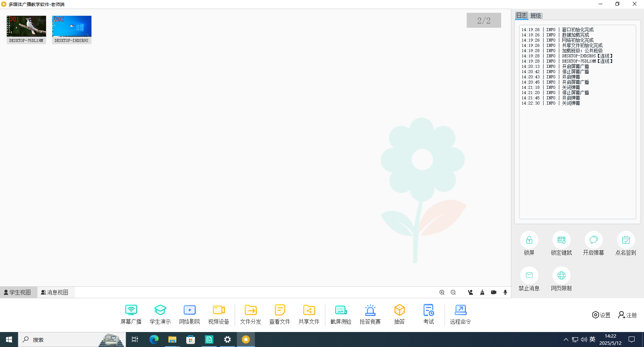Zoom in student thumbnails
This screenshot has height=347, width=644.
[x=442, y=292]
